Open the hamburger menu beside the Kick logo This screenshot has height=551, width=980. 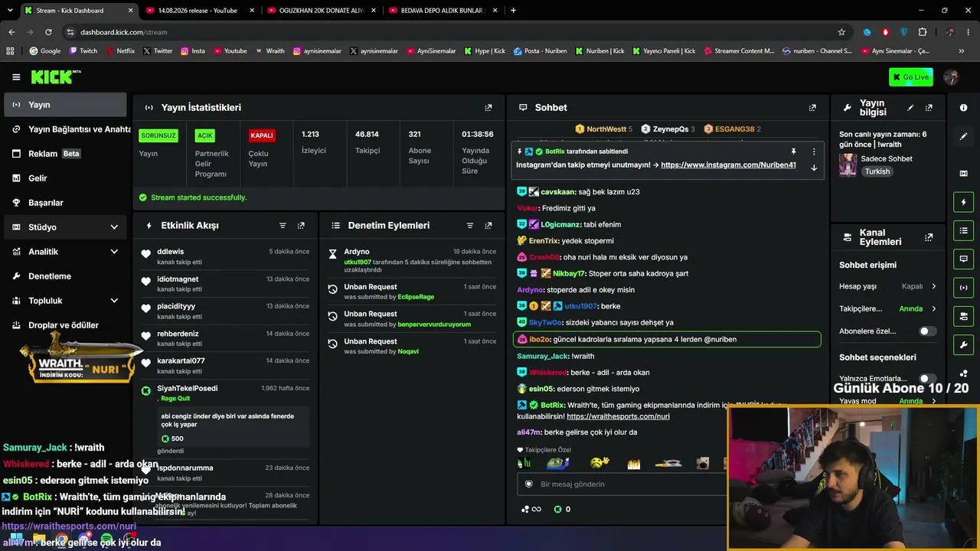pyautogui.click(x=16, y=77)
